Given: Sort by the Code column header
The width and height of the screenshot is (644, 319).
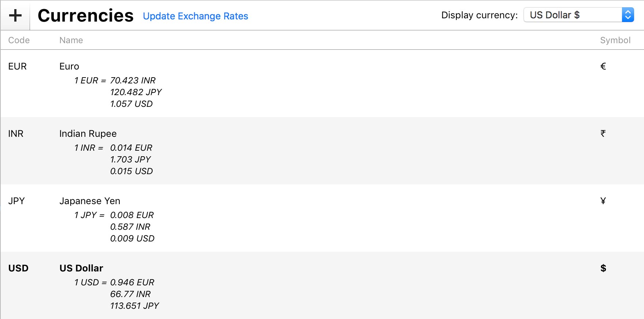Looking at the screenshot, I should [19, 40].
